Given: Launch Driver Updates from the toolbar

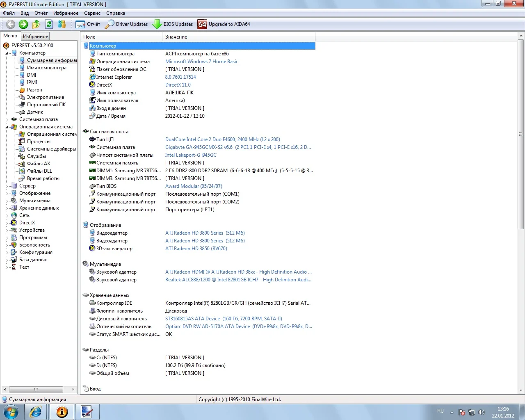Looking at the screenshot, I should click(x=126, y=24).
